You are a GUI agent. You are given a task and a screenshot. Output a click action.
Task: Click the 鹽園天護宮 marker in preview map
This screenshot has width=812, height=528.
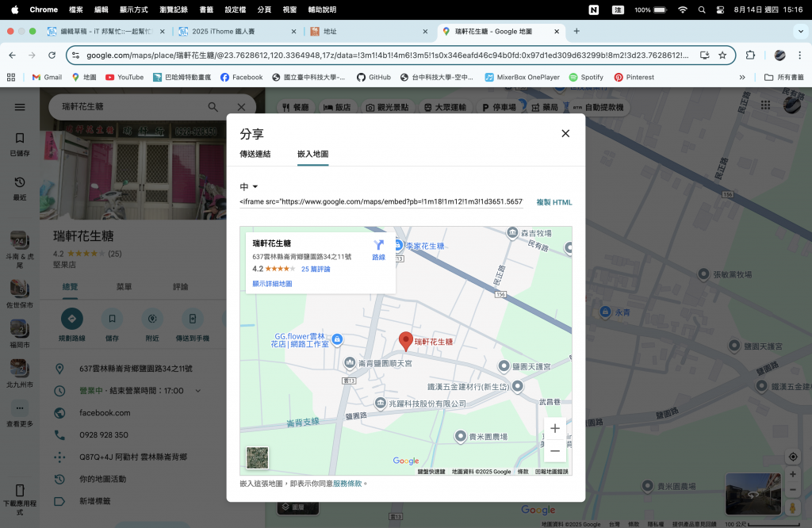tap(504, 366)
